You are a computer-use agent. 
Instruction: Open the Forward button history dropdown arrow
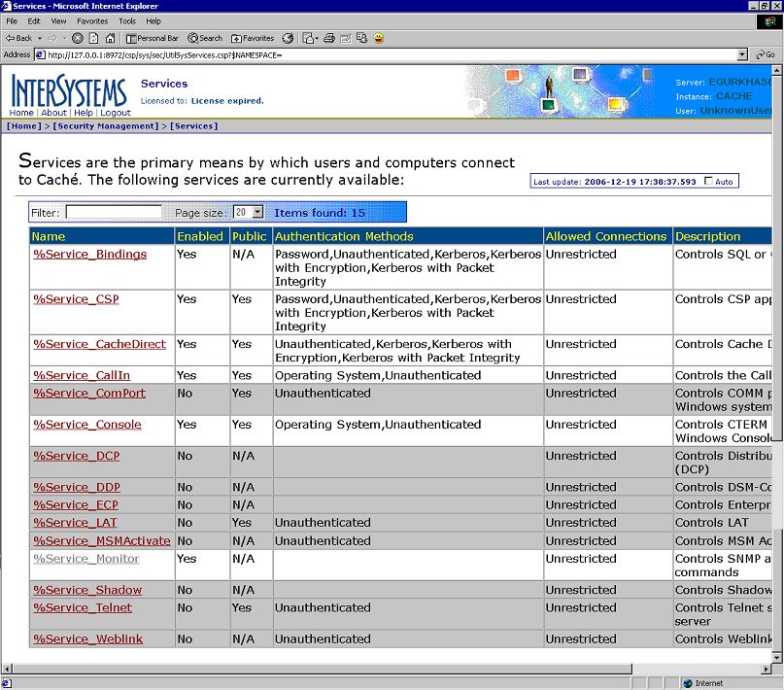click(64, 38)
